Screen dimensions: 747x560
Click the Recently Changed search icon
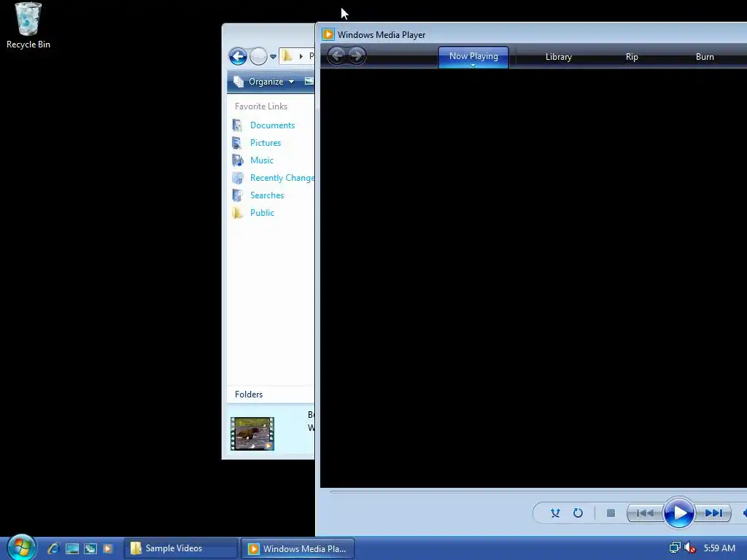tap(237, 178)
